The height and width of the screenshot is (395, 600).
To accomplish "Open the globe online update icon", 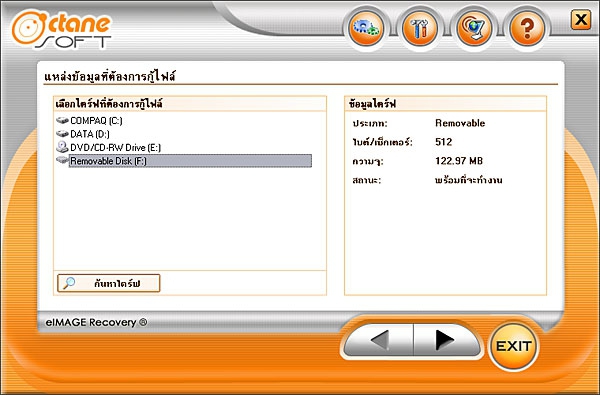I will pyautogui.click(x=474, y=28).
